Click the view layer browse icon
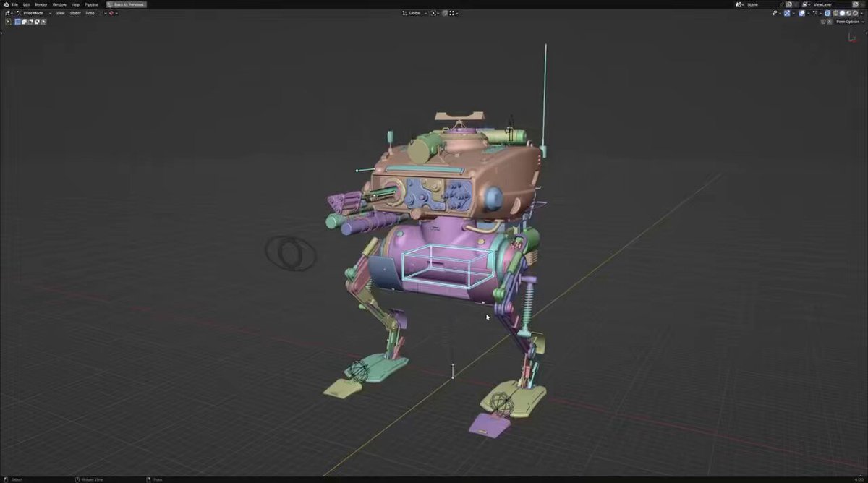Viewport: 868px width, 483px height. 806,4
